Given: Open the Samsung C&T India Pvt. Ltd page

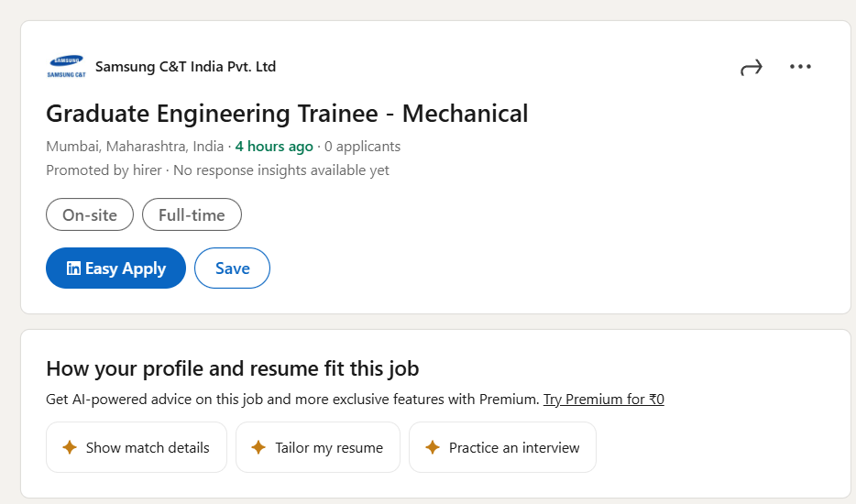Looking at the screenshot, I should tap(185, 67).
